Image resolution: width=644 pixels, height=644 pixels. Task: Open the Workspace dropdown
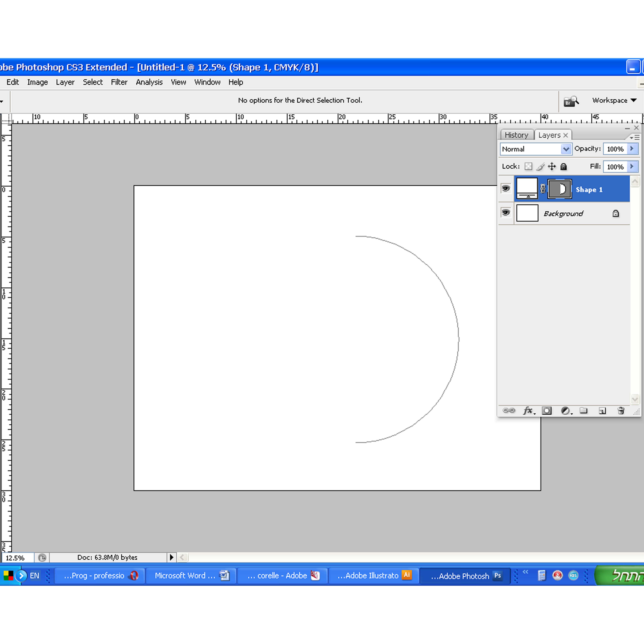click(614, 100)
